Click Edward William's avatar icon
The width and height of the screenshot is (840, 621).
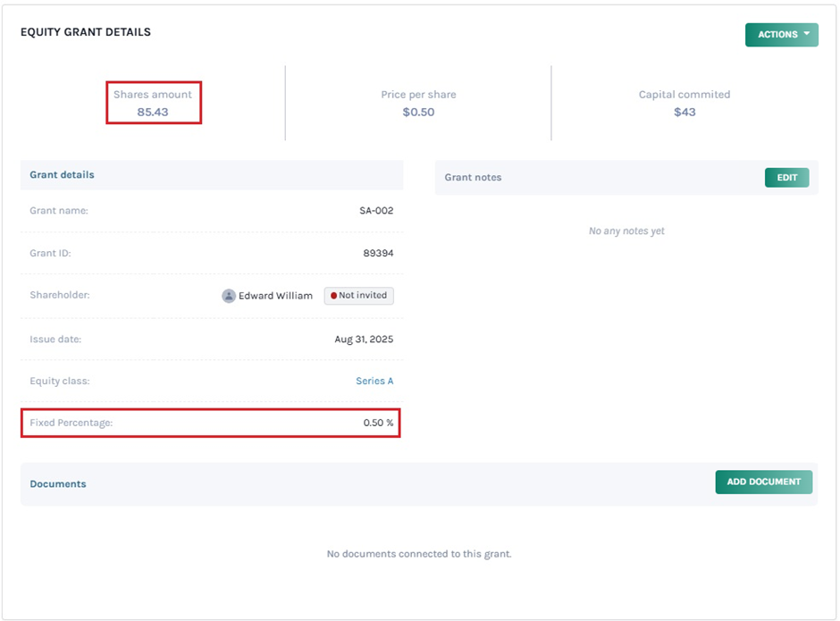[229, 296]
